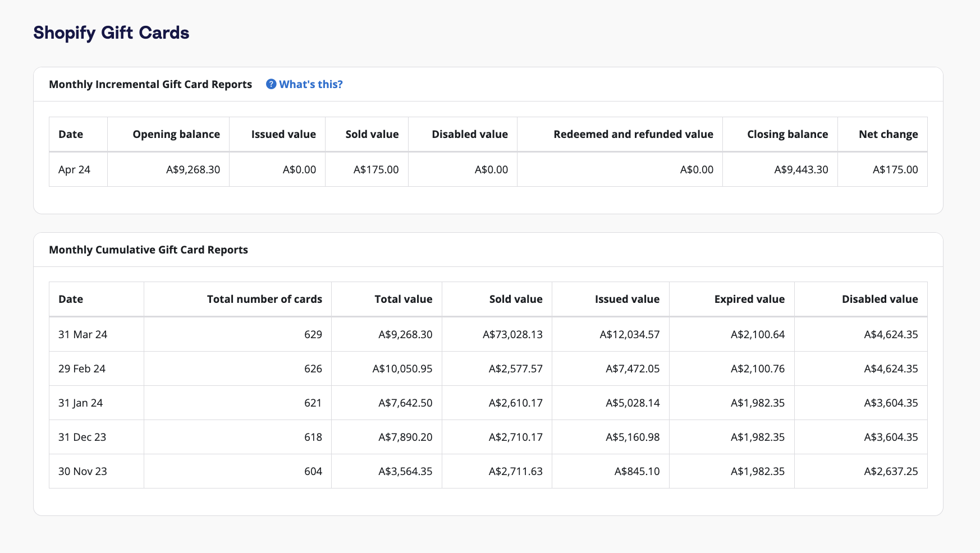This screenshot has width=980, height=553.
Task: Click the blue question mark help icon
Action: 271,84
